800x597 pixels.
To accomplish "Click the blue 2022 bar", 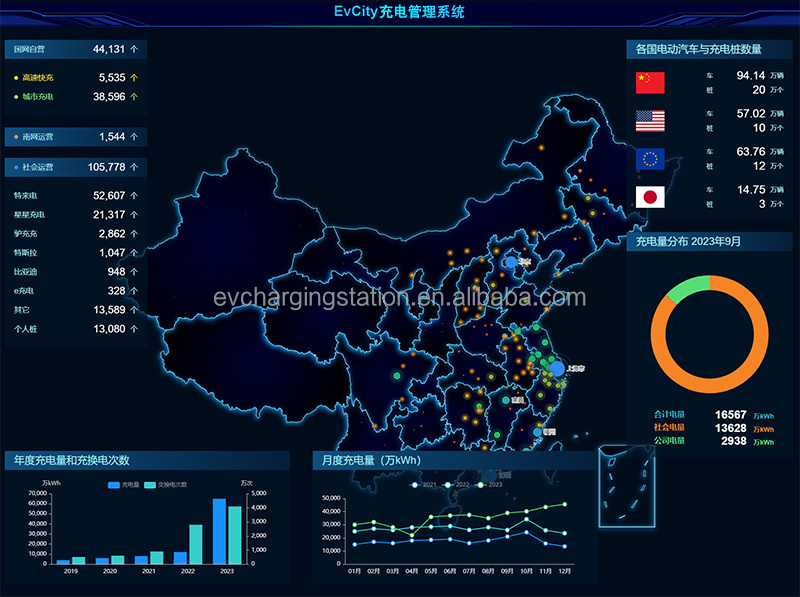I will [x=180, y=558].
